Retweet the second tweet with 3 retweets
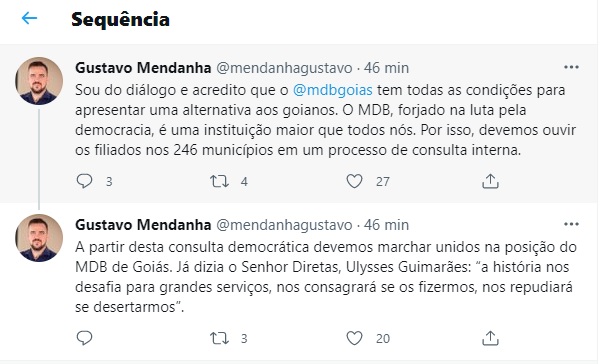The width and height of the screenshot is (610, 364). click(x=219, y=338)
